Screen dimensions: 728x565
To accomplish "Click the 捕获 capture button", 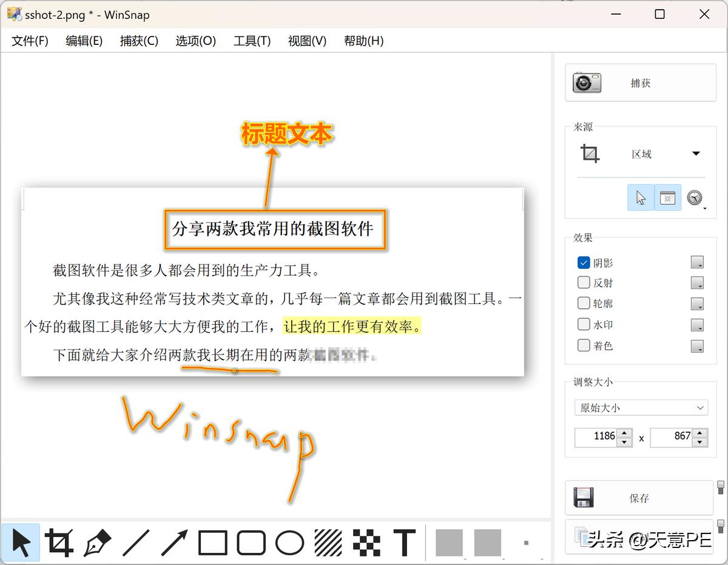I will tap(639, 83).
